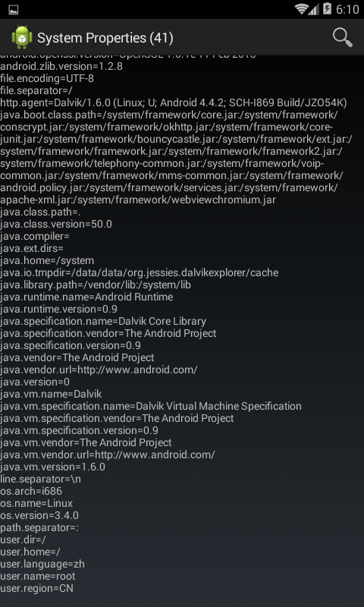364x607 pixels.
Task: Tap the file.encoding=UTF-8 line
Action: [47, 79]
